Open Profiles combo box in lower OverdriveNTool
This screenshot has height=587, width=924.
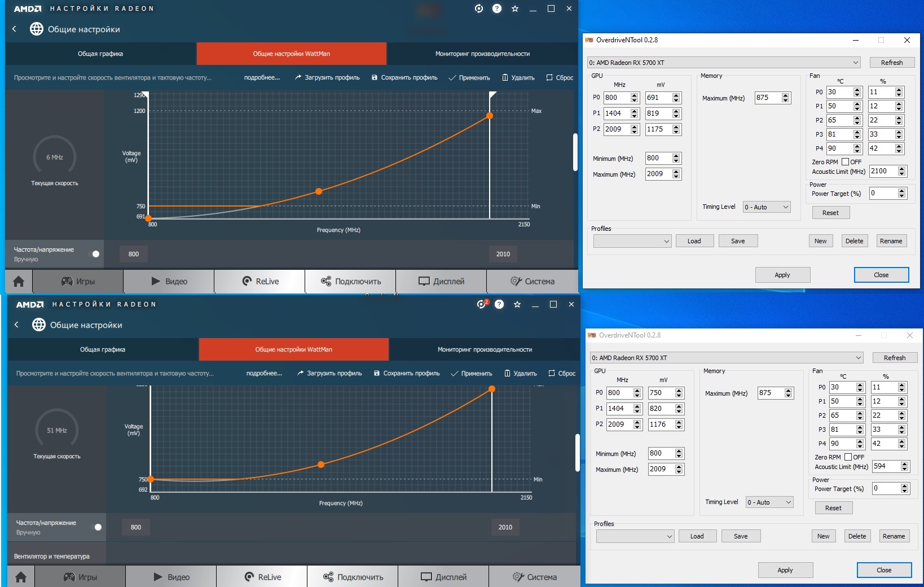pos(635,536)
